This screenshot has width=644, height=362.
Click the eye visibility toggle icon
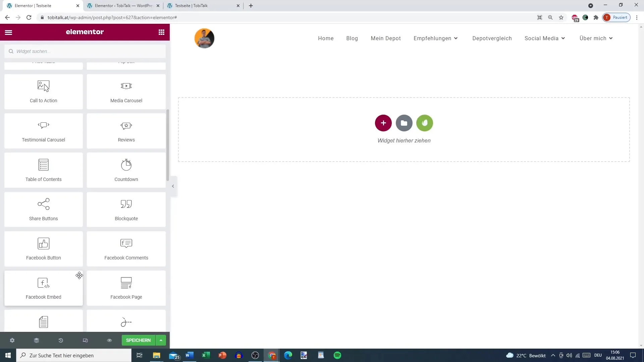pos(110,340)
